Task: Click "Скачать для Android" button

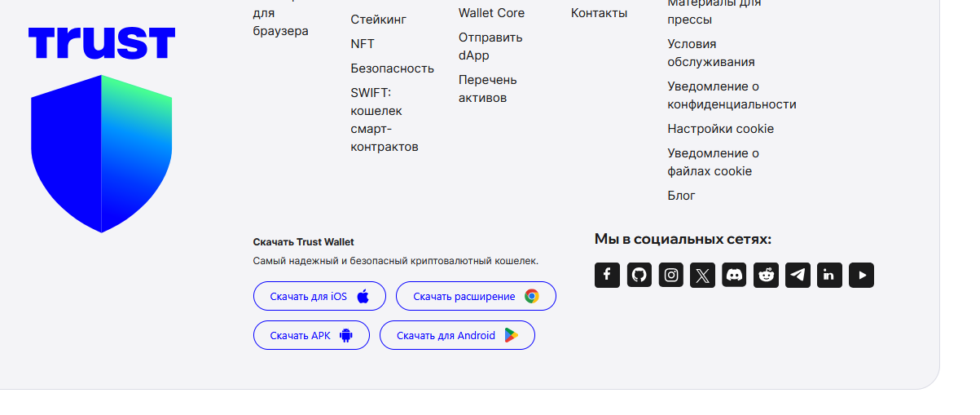Action: 457,336
